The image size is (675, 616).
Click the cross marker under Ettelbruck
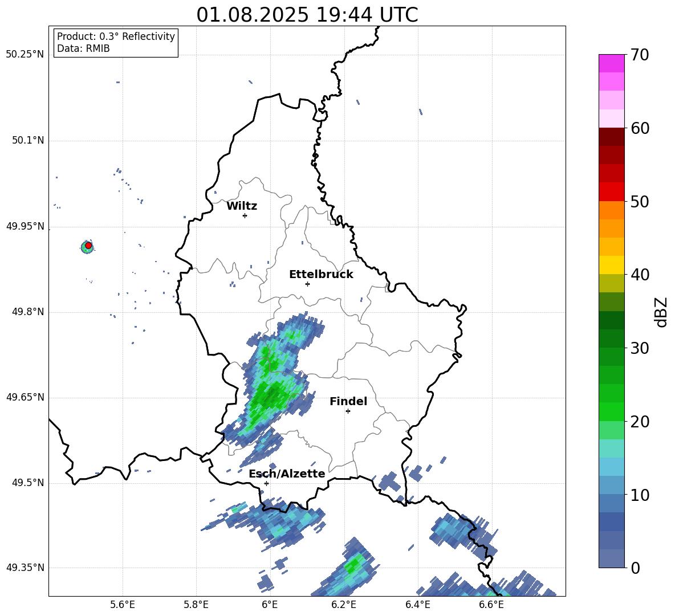tap(307, 284)
